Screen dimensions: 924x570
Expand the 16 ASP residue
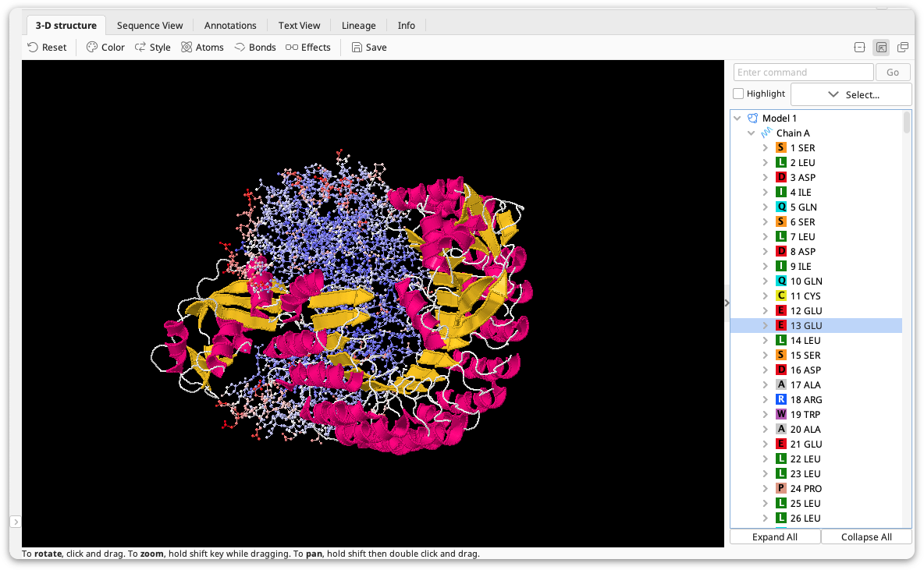coord(765,370)
